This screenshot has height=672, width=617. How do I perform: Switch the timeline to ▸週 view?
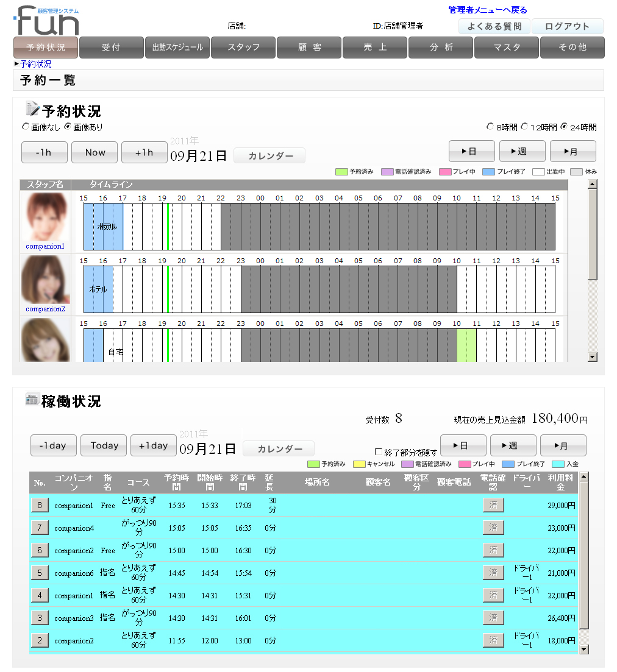coord(522,152)
